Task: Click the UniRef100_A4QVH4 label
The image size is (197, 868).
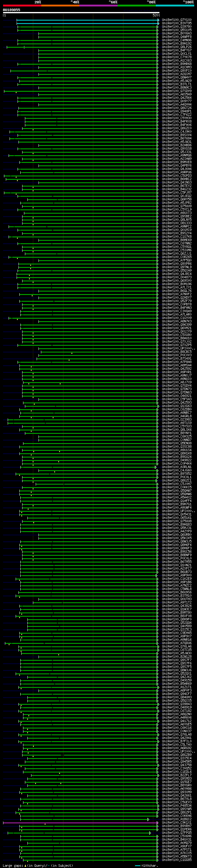Action: coord(177,104)
